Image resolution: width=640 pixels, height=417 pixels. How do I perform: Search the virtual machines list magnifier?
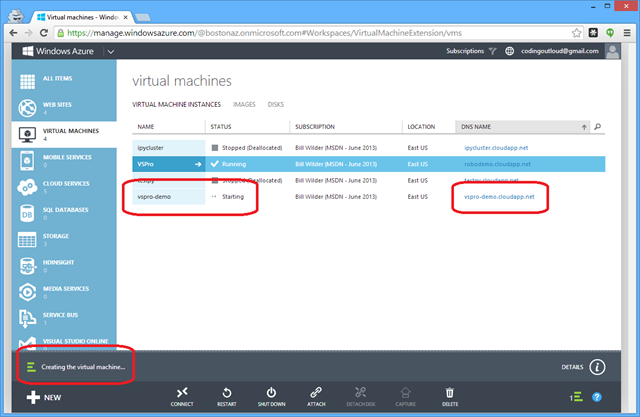click(x=598, y=127)
